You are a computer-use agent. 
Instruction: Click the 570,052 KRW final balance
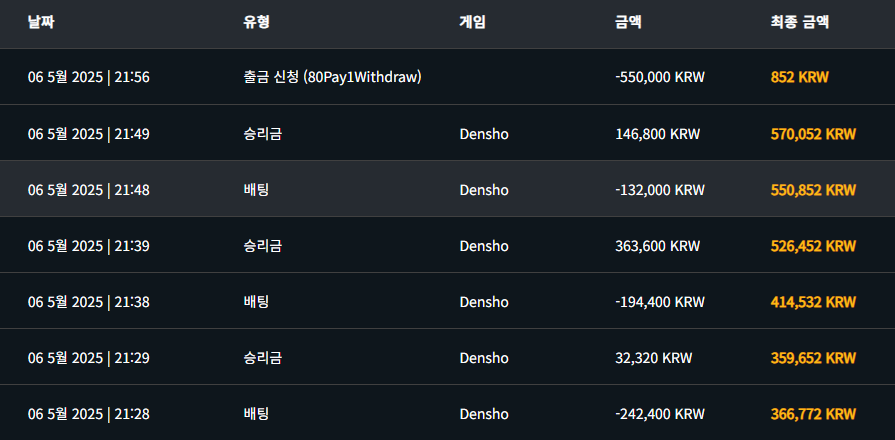[813, 133]
